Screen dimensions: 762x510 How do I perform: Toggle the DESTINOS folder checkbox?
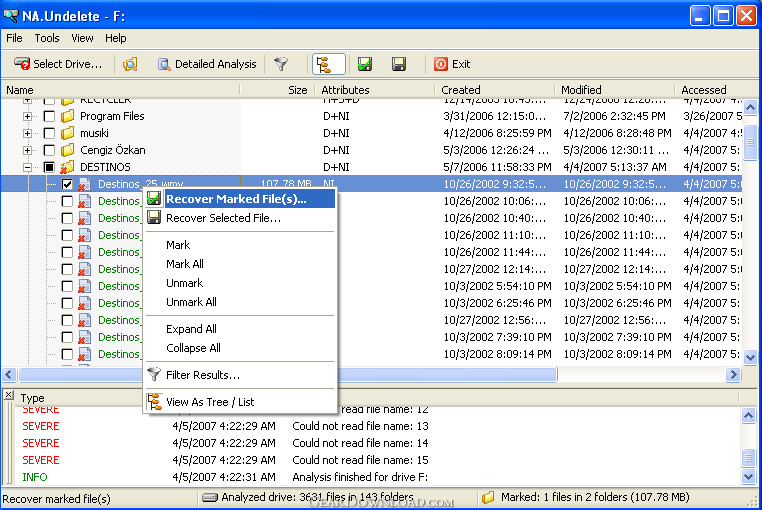coord(49,167)
